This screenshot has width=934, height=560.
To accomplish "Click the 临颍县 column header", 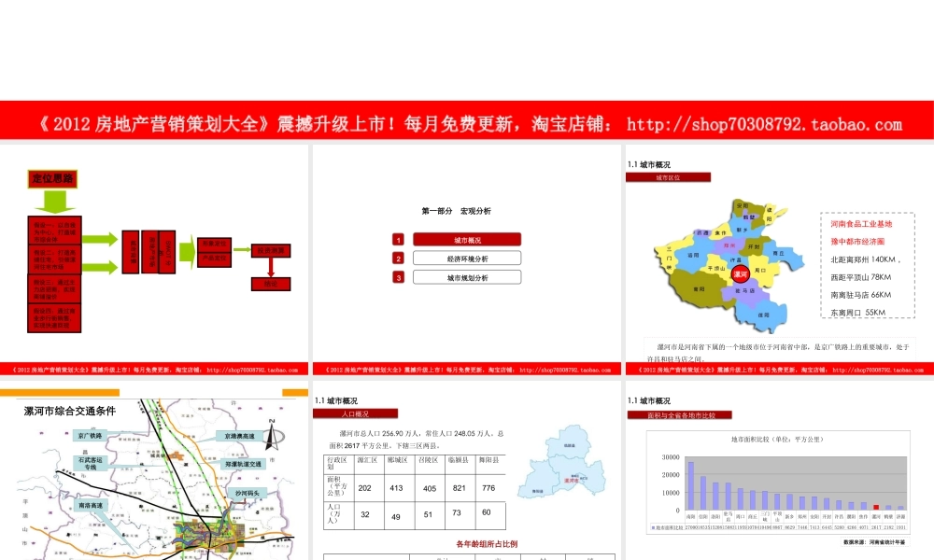I will [458, 460].
